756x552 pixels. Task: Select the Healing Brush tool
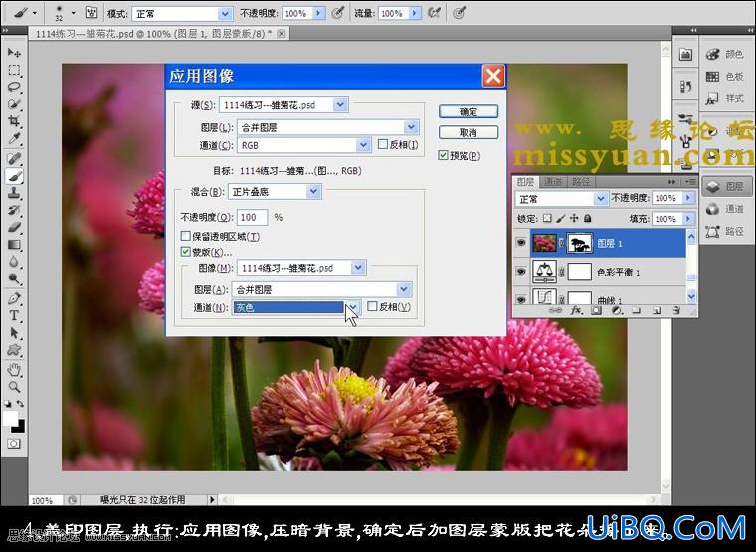(x=14, y=158)
